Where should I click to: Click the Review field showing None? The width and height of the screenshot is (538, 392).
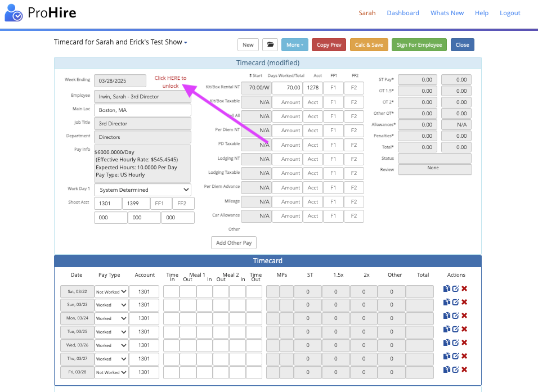click(x=434, y=169)
